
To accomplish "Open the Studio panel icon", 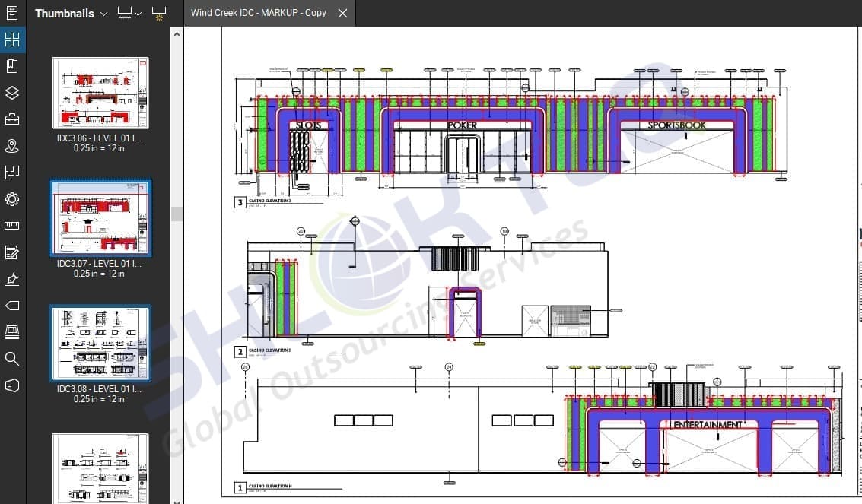I will 12,385.
